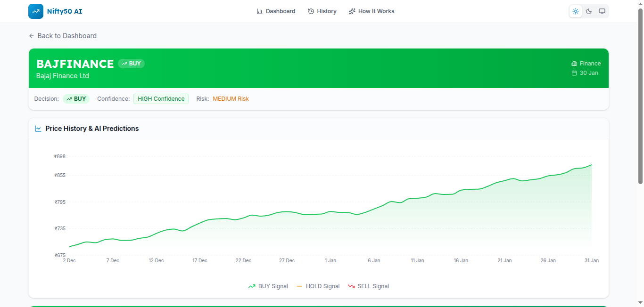
Task: Click BUY Signal legend icon
Action: click(x=252, y=286)
